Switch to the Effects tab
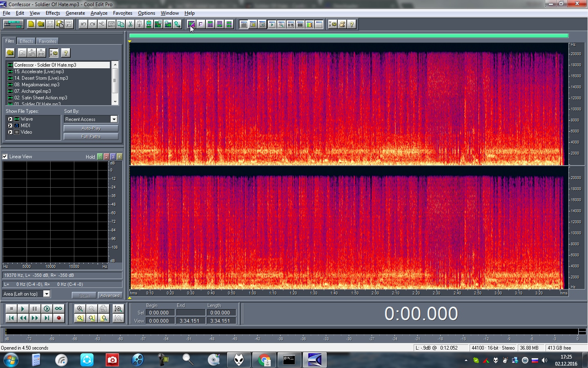 (27, 41)
